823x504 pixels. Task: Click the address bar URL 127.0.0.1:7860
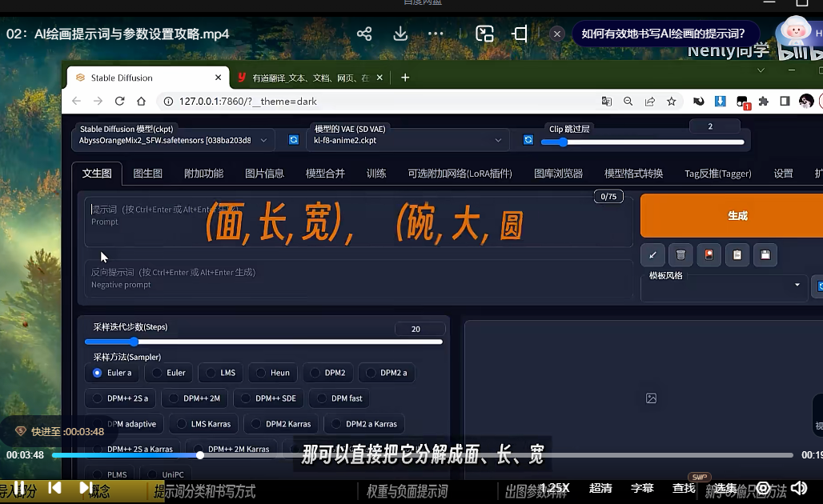click(x=247, y=102)
